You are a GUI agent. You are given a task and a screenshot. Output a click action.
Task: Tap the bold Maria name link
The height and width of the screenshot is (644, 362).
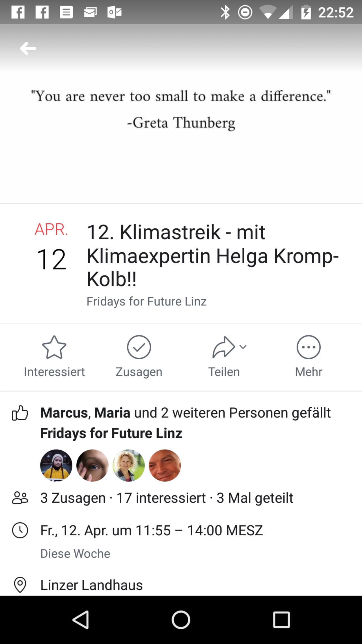tap(112, 413)
